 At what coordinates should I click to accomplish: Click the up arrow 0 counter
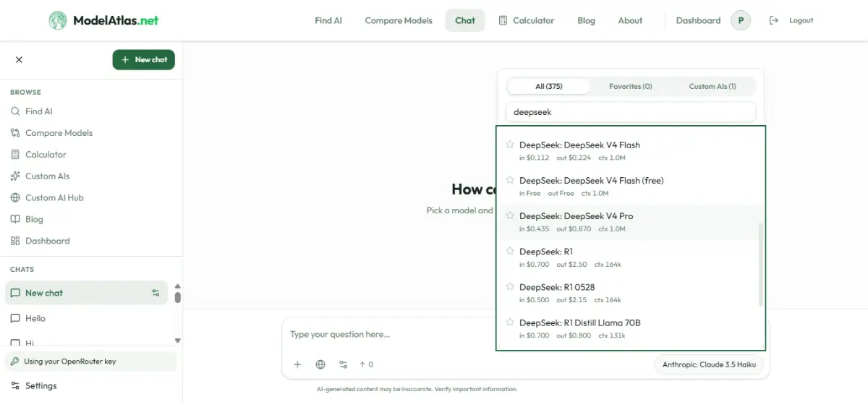(367, 364)
